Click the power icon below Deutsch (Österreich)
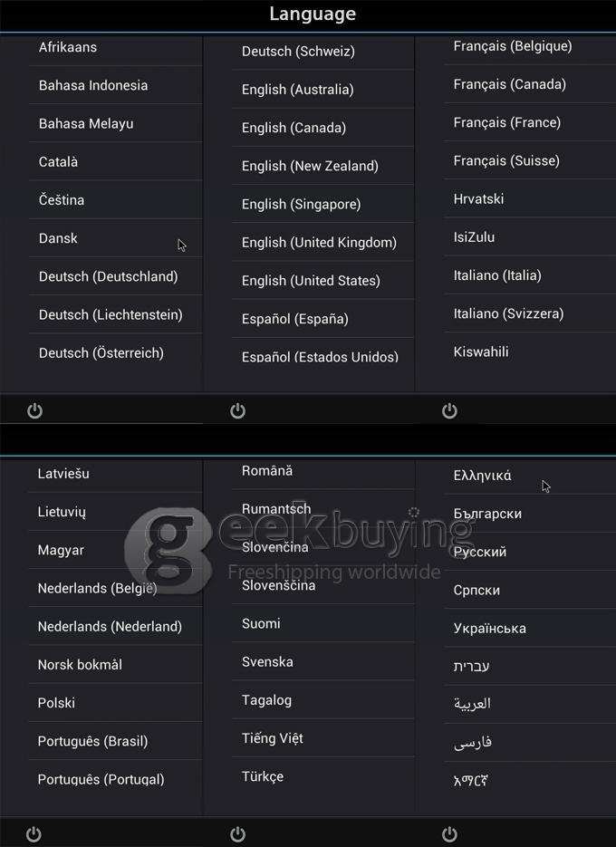Viewport: 616px width, 847px height. [x=34, y=410]
